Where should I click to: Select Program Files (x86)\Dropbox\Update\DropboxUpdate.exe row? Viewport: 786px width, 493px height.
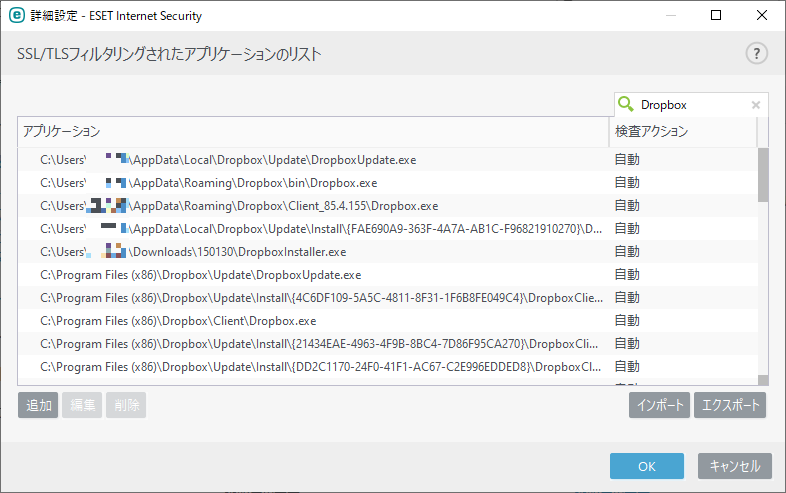[x=388, y=275]
